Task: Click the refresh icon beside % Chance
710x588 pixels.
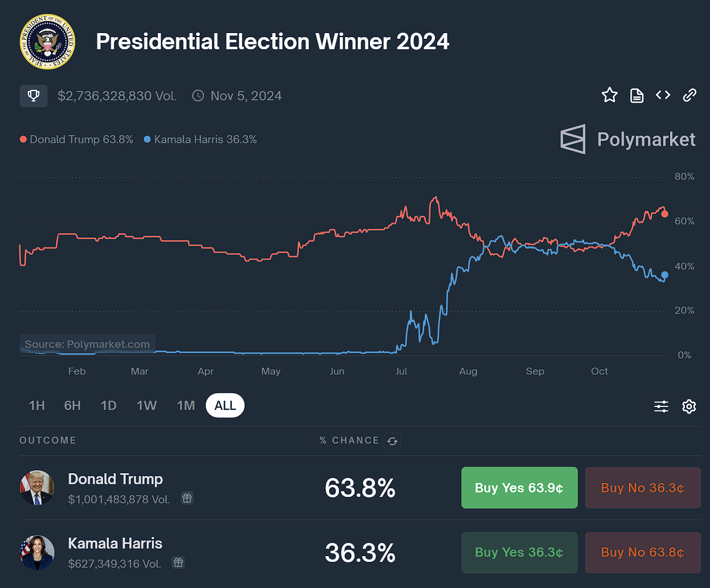Action: point(392,441)
